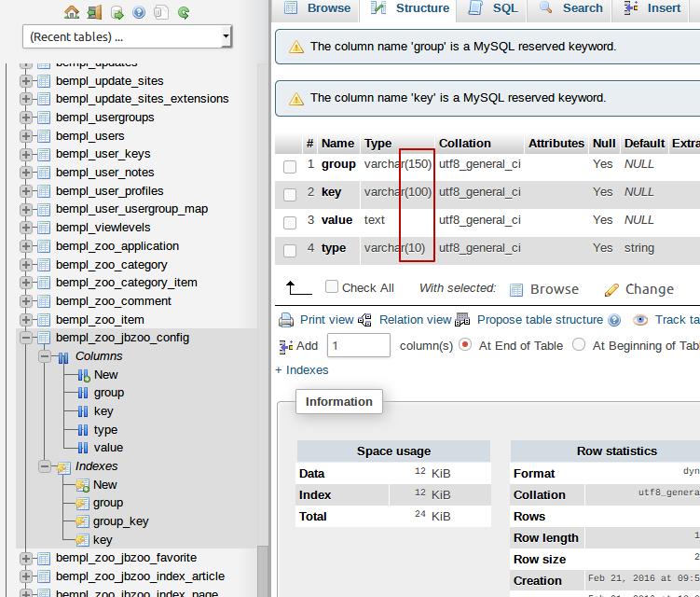The height and width of the screenshot is (597, 700).
Task: Expand the bempl_zoo_jbzoo_favorite table node
Action: tap(25, 558)
